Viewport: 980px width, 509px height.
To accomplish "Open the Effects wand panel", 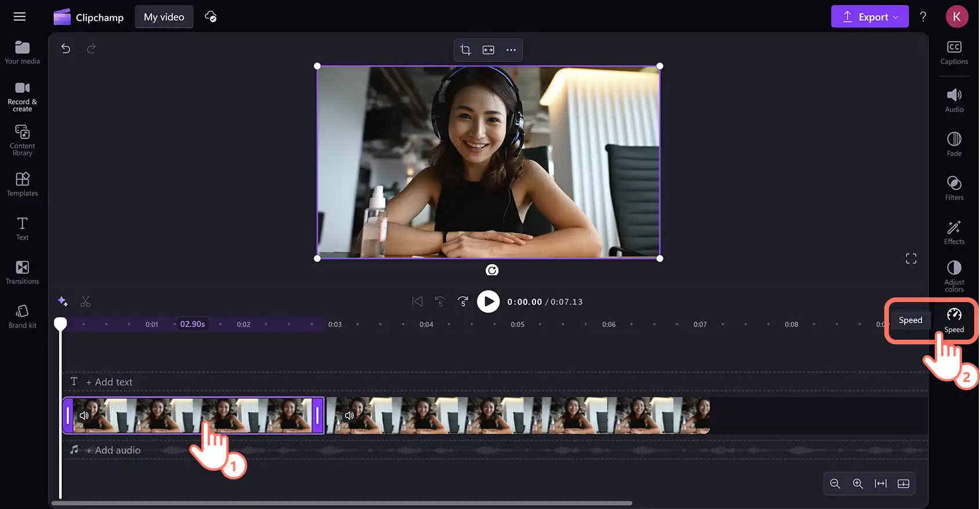I will 954,232.
